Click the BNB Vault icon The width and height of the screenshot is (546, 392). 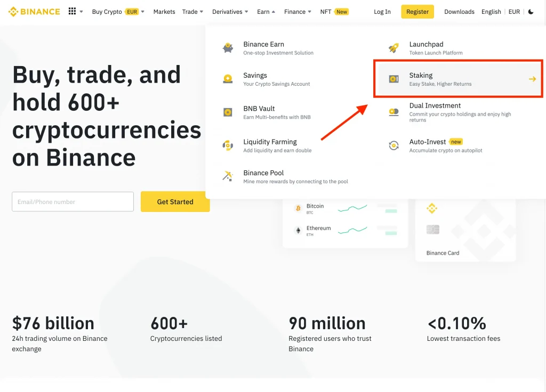pos(228,112)
